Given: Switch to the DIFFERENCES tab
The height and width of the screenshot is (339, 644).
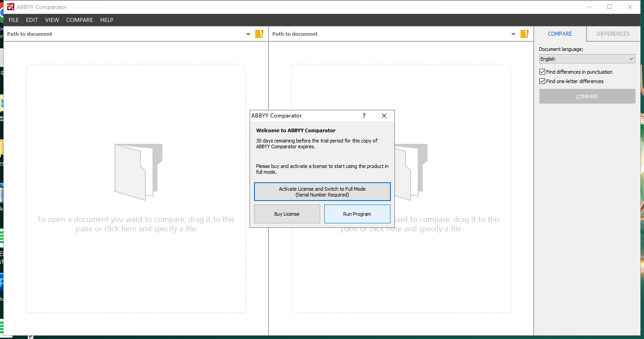Looking at the screenshot, I should (x=613, y=34).
